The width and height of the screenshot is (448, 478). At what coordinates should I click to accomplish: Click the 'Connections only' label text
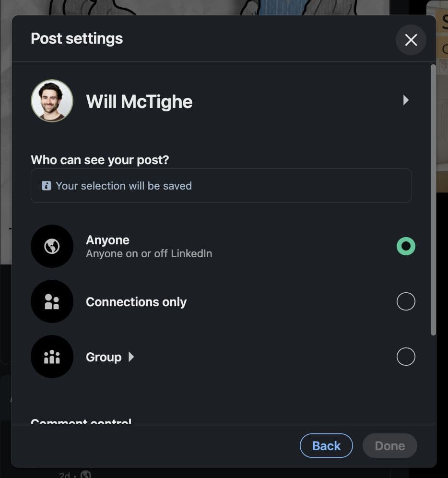coord(136,302)
